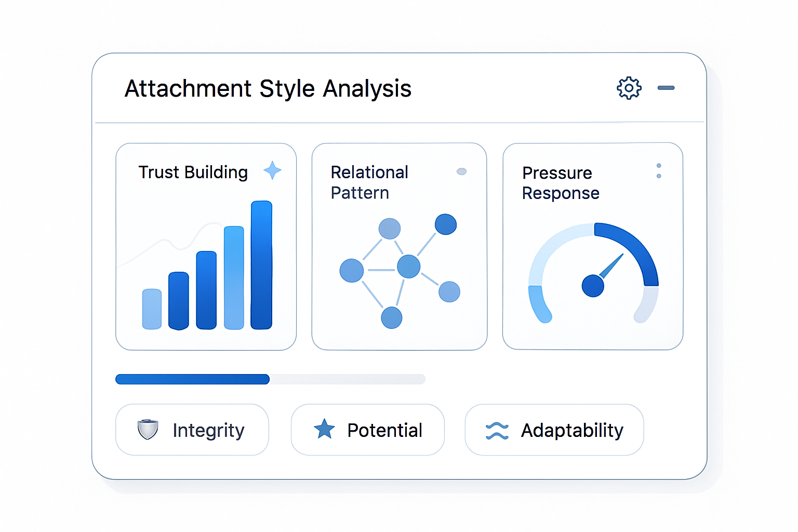
Task: Click the Attachment Style Analysis heading
Action: (x=268, y=89)
